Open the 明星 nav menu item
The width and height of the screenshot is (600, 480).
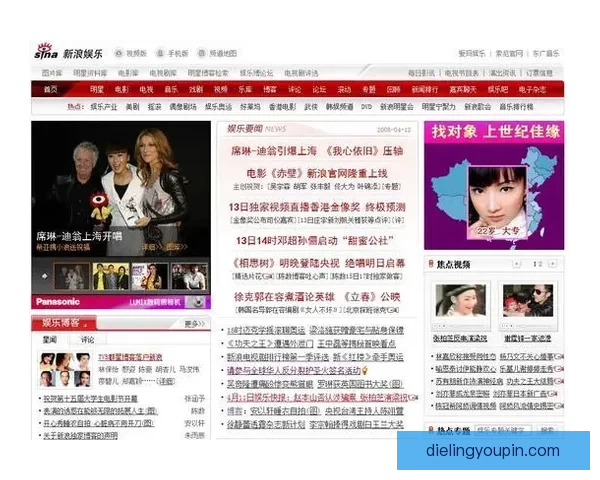pyautogui.click(x=97, y=90)
